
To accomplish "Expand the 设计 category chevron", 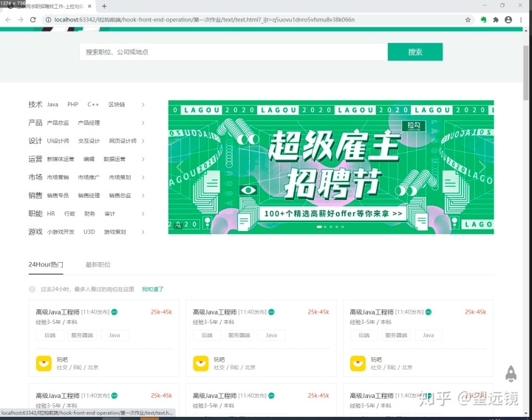I will (143, 141).
